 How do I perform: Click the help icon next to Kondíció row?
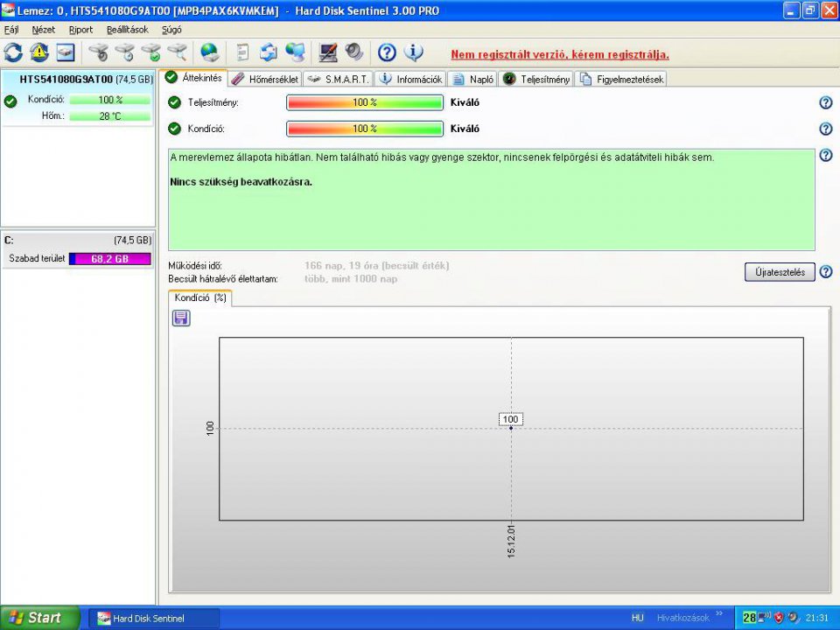(x=826, y=129)
